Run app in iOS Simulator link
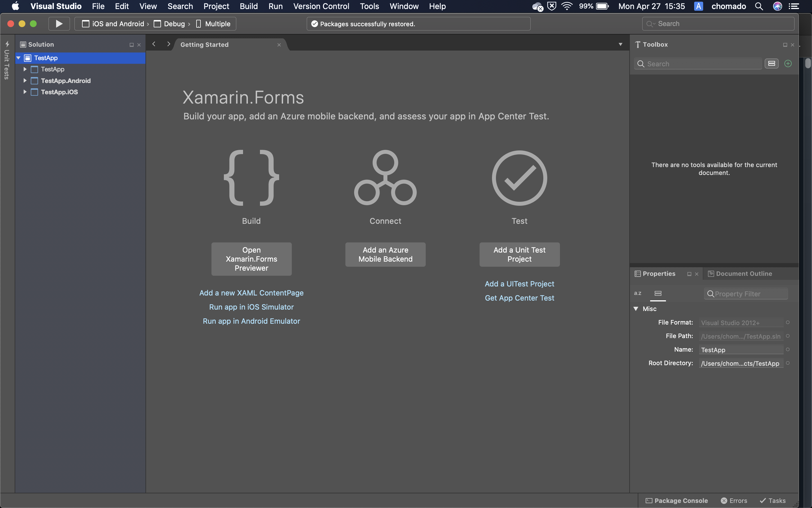 pos(251,307)
